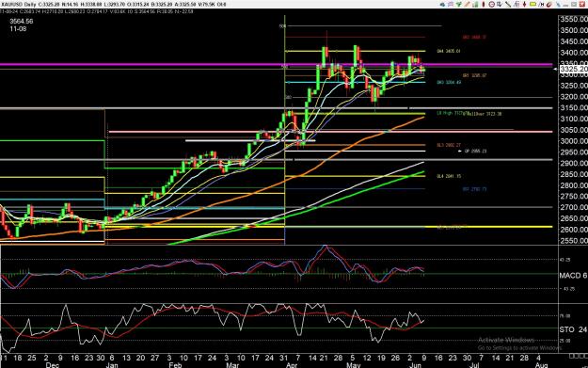Click the slash H icon in the toolbar
The height and width of the screenshot is (368, 588).
[x=542, y=4]
